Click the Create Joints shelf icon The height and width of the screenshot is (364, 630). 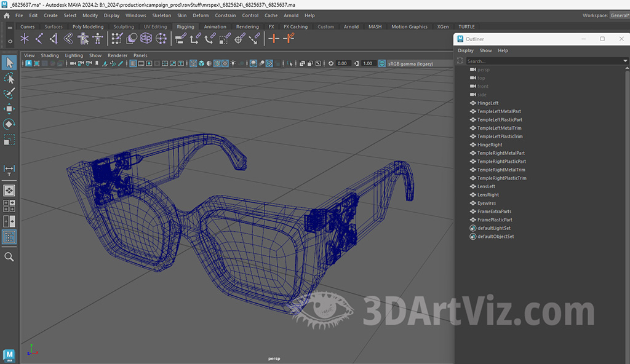click(x=39, y=39)
